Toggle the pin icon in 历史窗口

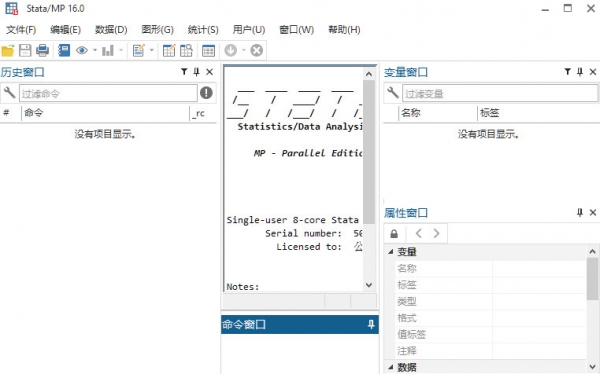click(196, 72)
